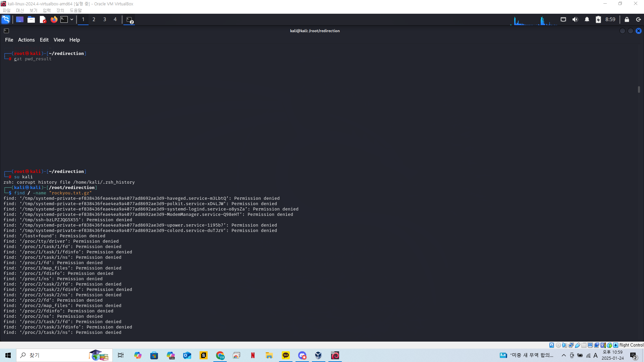This screenshot has height=362, width=644.
Task: Click the power manager battery icon
Action: click(598, 19)
